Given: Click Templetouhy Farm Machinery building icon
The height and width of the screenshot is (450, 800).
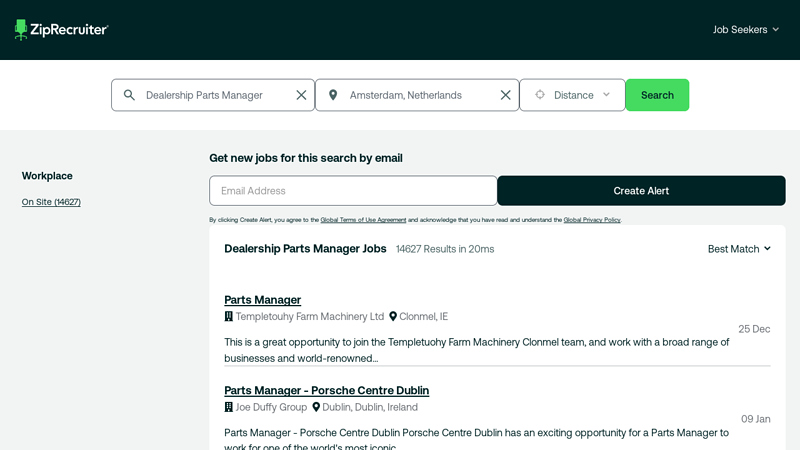Looking at the screenshot, I should (229, 316).
